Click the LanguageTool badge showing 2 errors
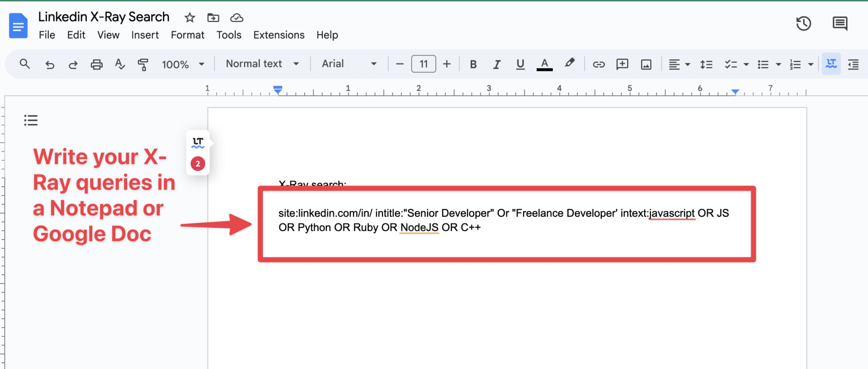The height and width of the screenshot is (369, 868). [x=198, y=164]
